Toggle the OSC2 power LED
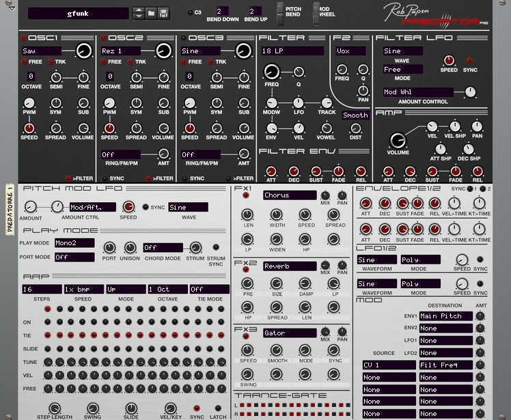 (104, 38)
